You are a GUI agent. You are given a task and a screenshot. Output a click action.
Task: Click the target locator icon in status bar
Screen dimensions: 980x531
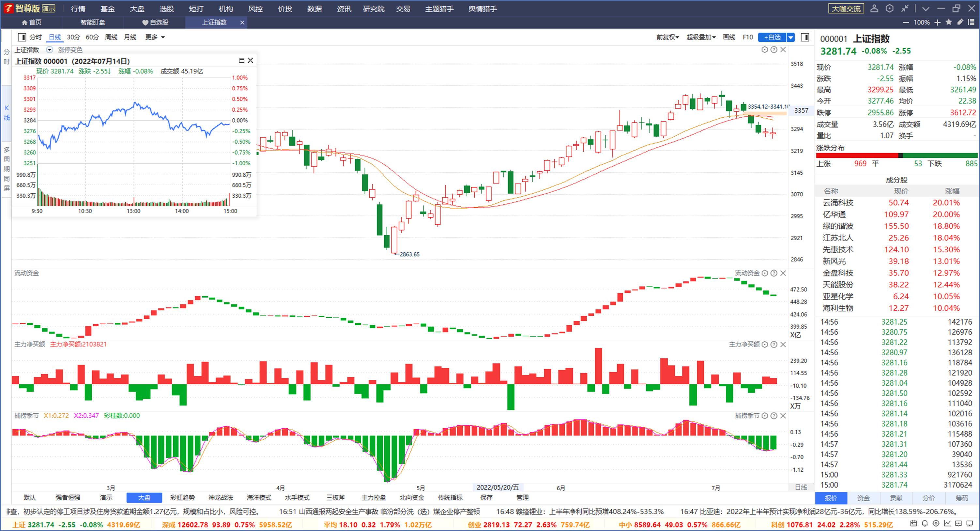pyautogui.click(x=936, y=524)
